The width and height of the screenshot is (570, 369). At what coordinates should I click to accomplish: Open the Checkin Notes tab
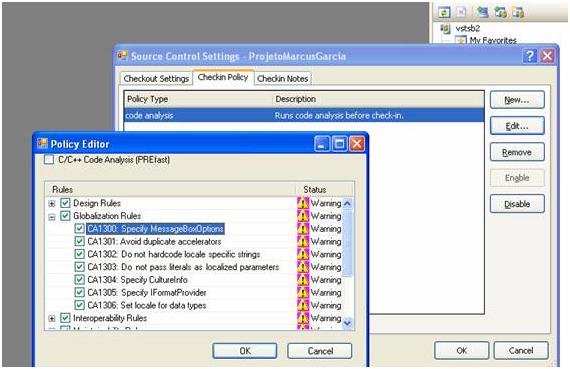pyautogui.click(x=282, y=79)
